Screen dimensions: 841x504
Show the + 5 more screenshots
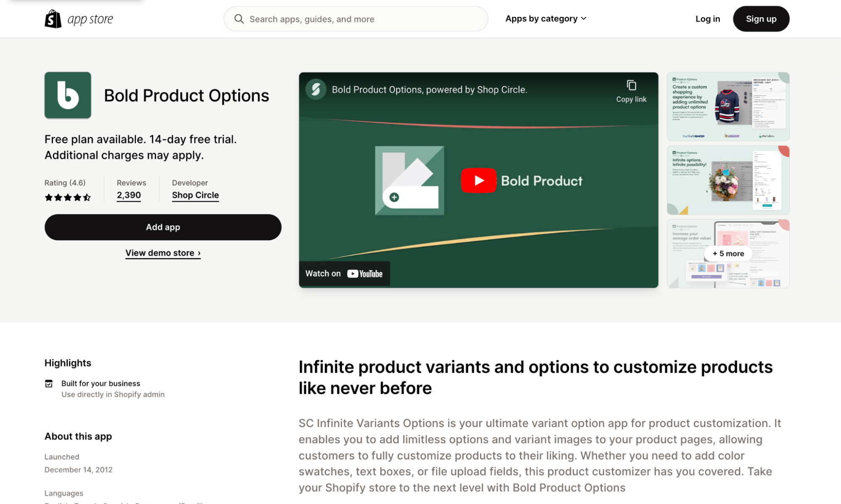click(x=728, y=253)
